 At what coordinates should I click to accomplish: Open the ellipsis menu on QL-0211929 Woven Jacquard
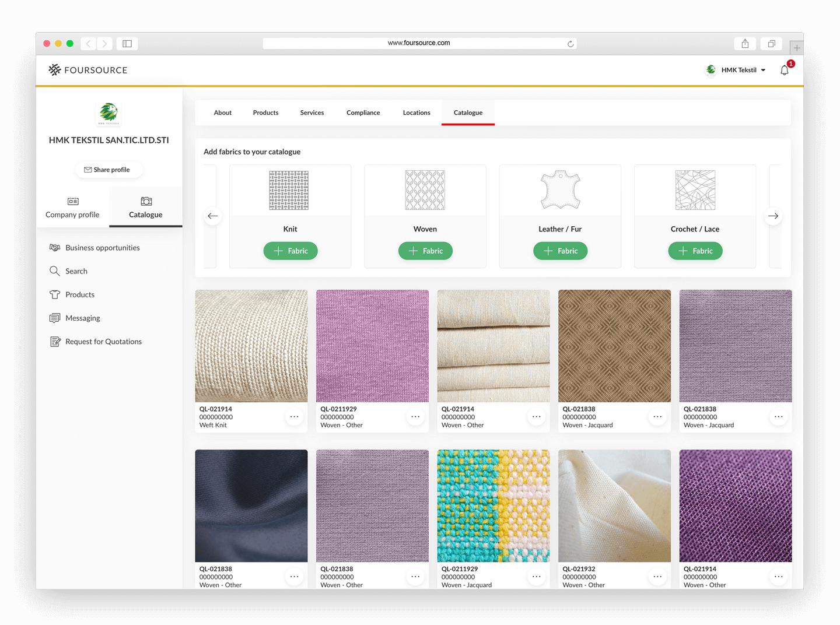[x=536, y=576]
